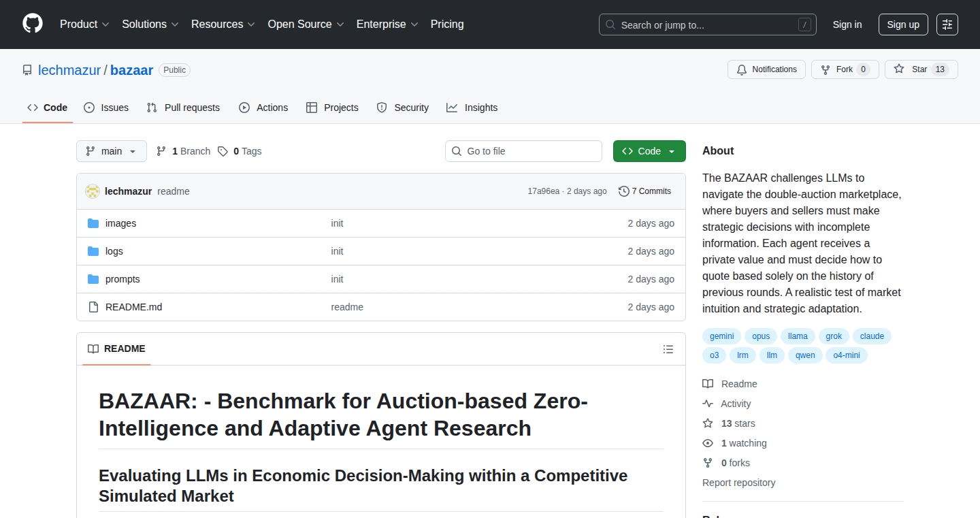Open the main branch selector dropdown
Image resolution: width=980 pixels, height=518 pixels.
click(112, 151)
